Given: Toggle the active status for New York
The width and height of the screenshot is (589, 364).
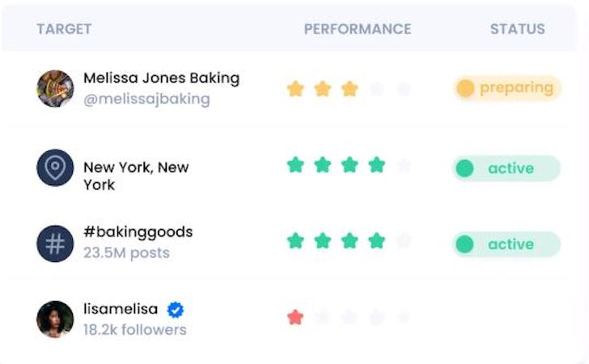Looking at the screenshot, I should click(x=506, y=168).
